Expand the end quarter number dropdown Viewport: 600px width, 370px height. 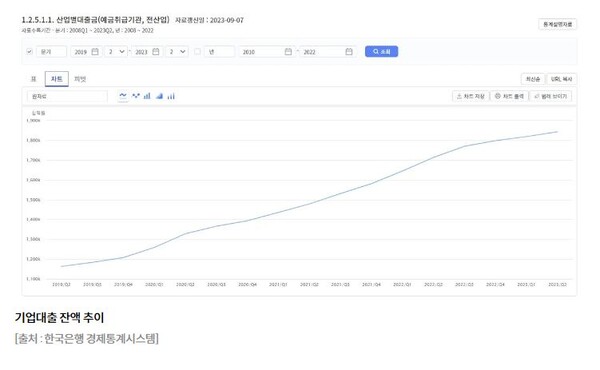pyautogui.click(x=177, y=52)
